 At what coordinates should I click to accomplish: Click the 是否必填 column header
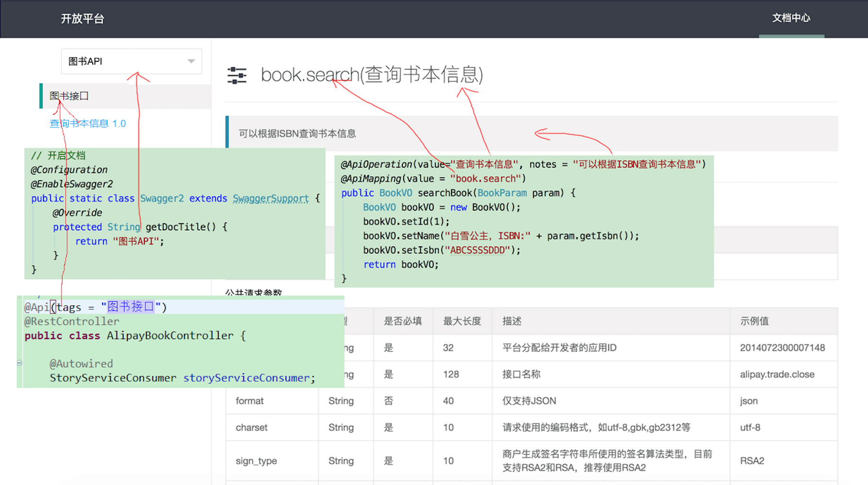pyautogui.click(x=402, y=321)
